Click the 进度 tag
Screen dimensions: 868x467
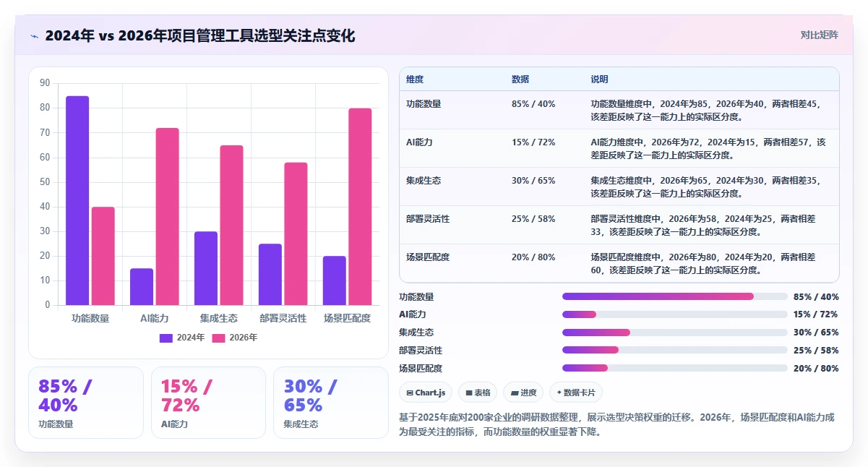tap(523, 393)
